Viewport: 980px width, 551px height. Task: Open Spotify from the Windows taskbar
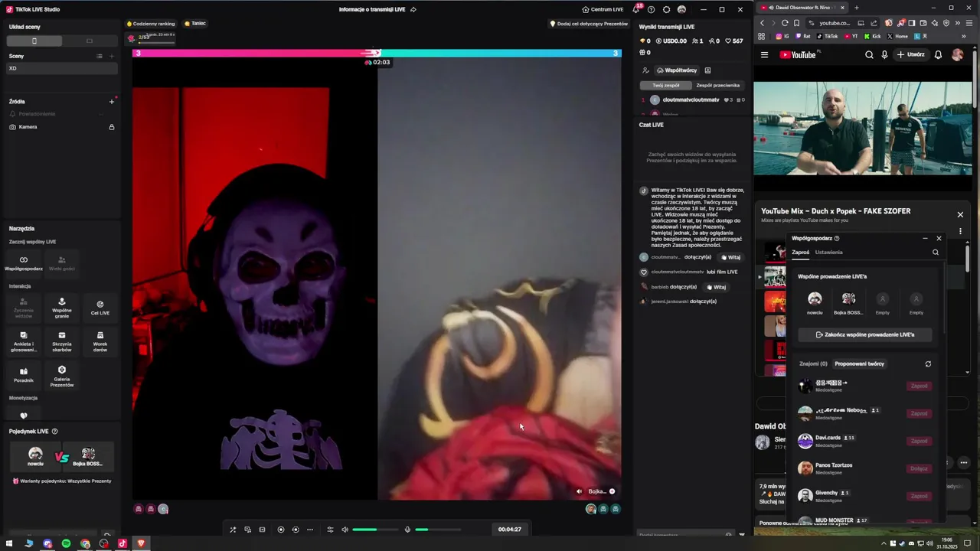point(66,543)
